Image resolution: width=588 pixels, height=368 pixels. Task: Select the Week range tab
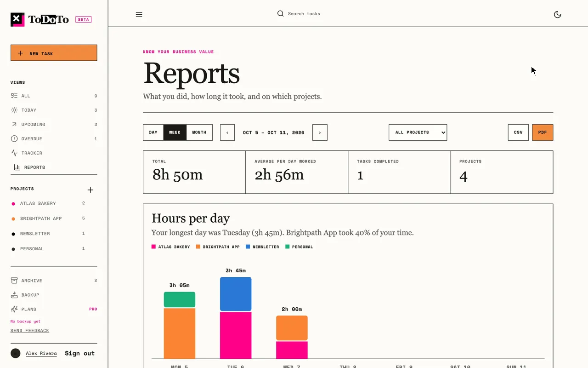175,132
